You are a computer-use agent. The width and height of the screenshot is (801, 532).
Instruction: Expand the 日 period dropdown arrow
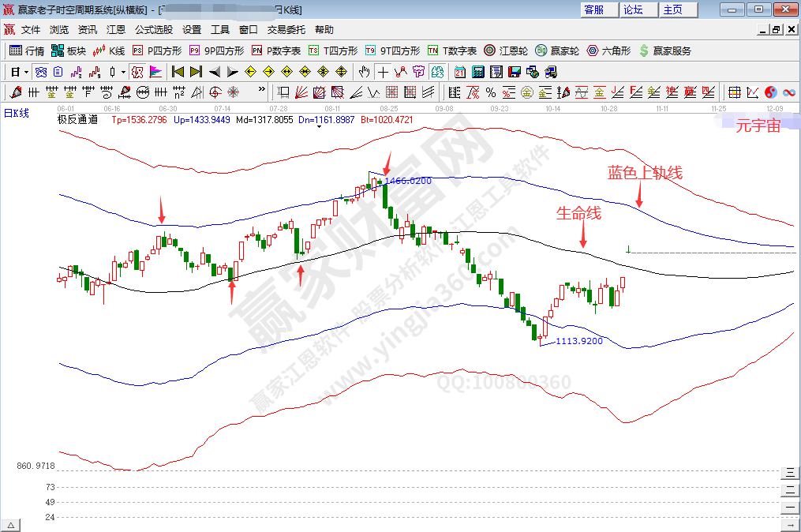[x=26, y=72]
